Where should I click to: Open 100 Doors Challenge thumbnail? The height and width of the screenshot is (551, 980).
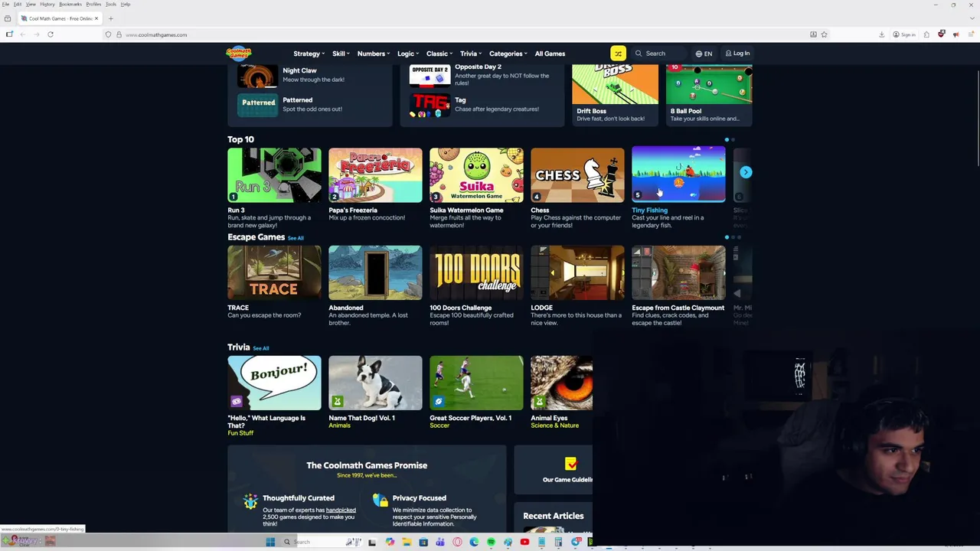tap(476, 272)
